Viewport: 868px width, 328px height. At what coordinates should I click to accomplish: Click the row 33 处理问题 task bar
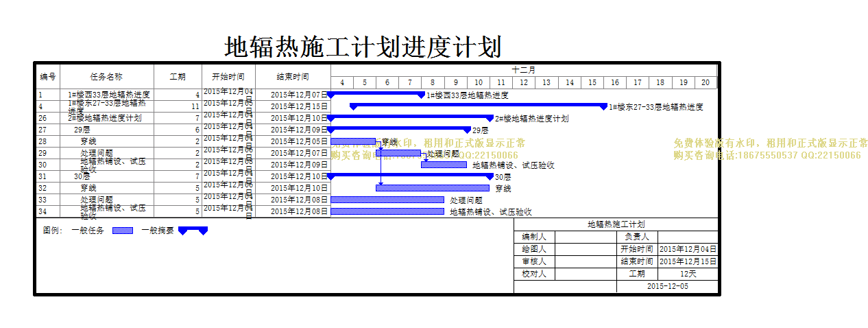click(x=387, y=200)
